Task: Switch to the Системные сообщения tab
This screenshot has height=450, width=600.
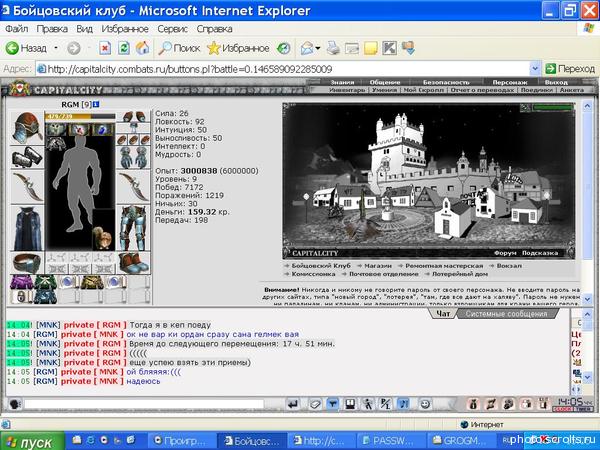Action: 506,314
